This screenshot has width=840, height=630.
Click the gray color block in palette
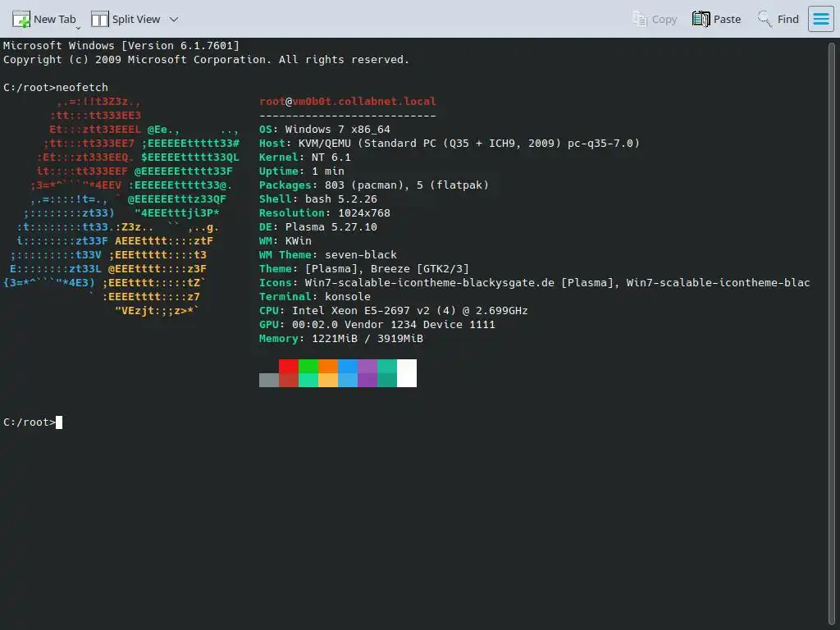269,380
